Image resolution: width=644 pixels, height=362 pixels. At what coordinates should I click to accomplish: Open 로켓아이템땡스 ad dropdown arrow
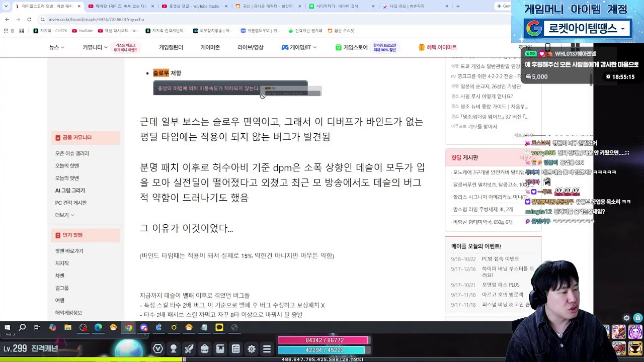622,29
